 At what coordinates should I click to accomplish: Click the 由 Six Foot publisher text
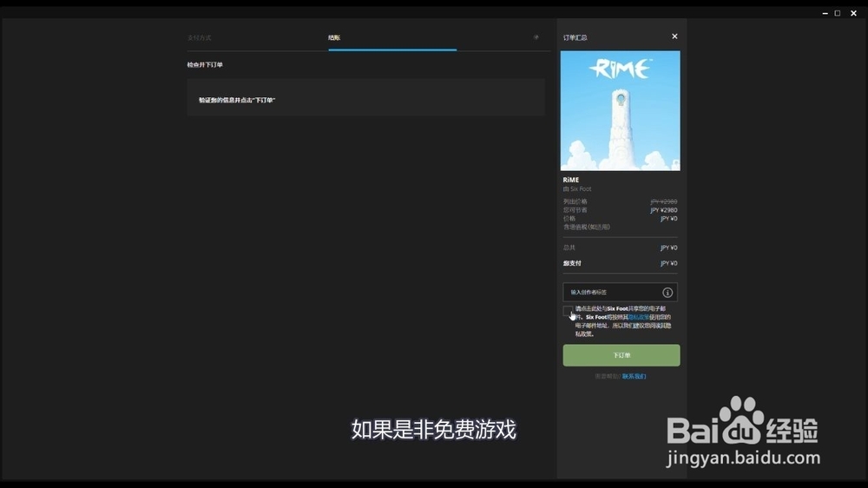pyautogui.click(x=577, y=189)
